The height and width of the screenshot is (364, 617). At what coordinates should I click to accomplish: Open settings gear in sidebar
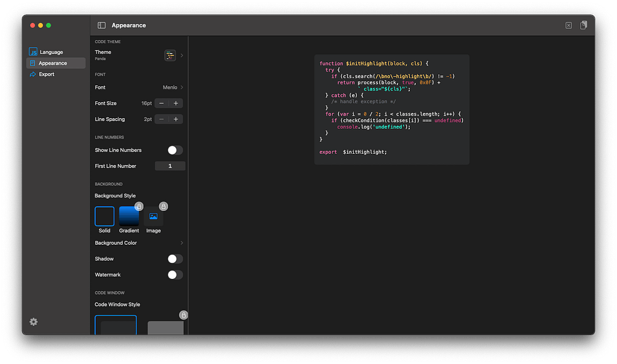(34, 322)
